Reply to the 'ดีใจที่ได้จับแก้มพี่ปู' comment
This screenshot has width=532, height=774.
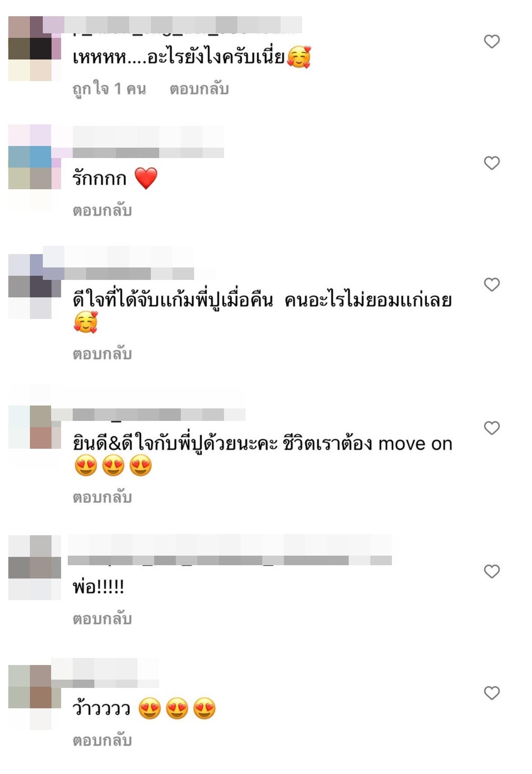pos(102,354)
